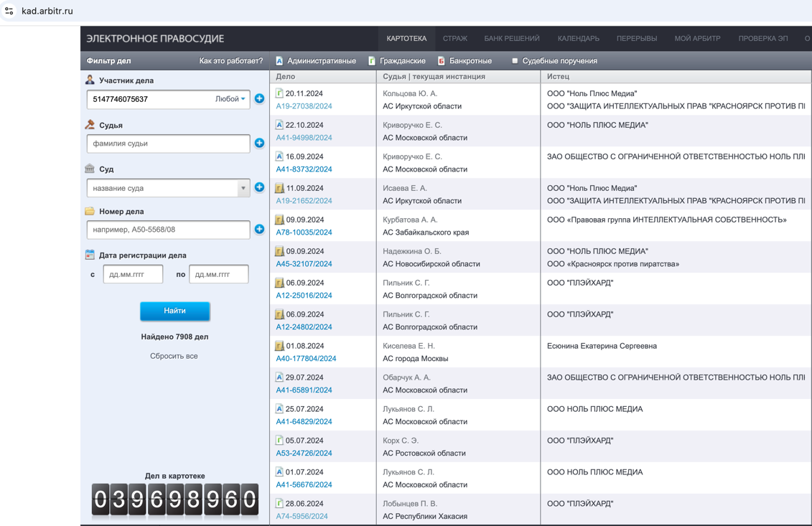Click plaintiff Есюнина Екатерина Сергеевна
812x526 pixels.
602,346
